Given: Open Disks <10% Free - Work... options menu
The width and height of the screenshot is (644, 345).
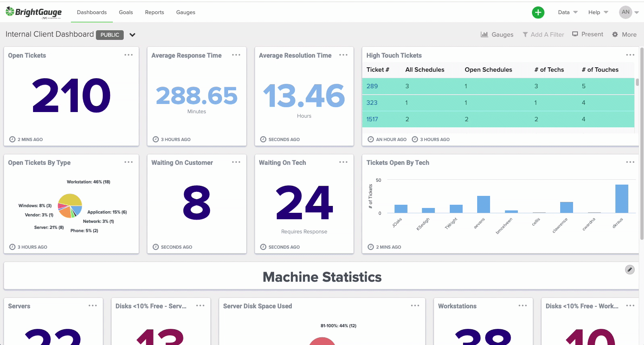Looking at the screenshot, I should [630, 306].
